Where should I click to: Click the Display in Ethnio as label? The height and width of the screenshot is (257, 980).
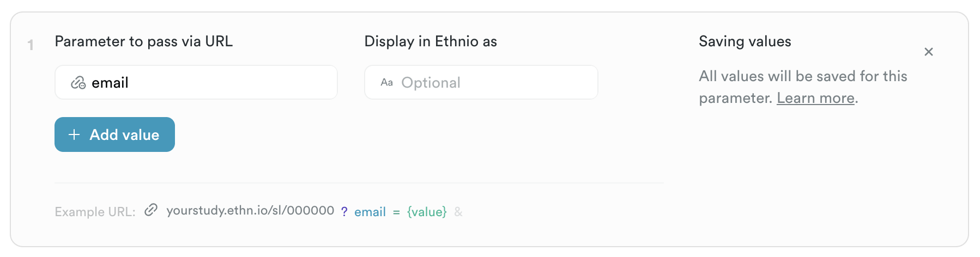(431, 41)
